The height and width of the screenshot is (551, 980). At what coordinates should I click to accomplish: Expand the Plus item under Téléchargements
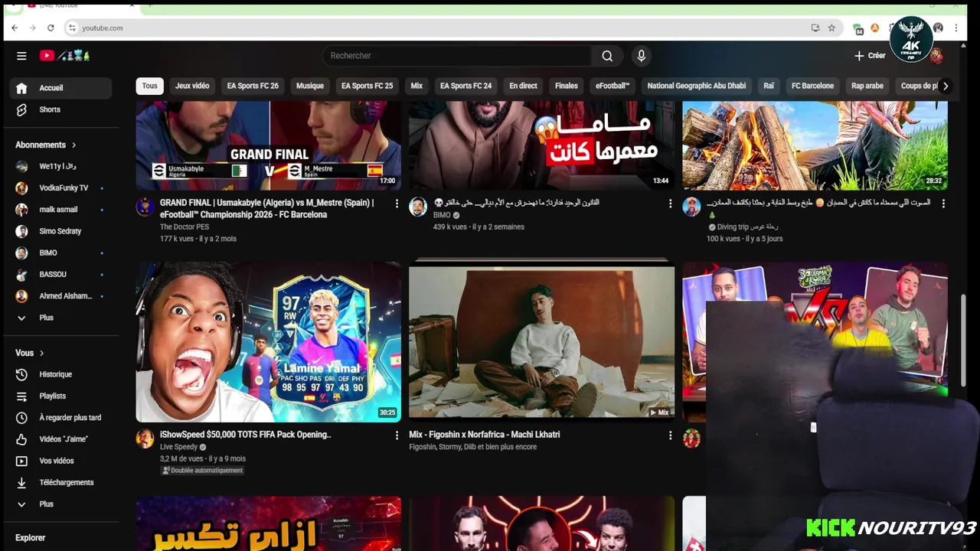(60, 504)
